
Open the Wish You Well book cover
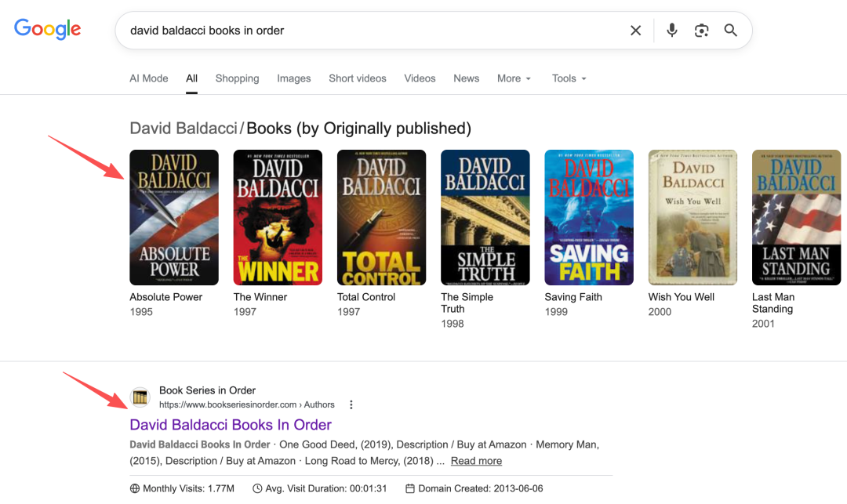(693, 217)
